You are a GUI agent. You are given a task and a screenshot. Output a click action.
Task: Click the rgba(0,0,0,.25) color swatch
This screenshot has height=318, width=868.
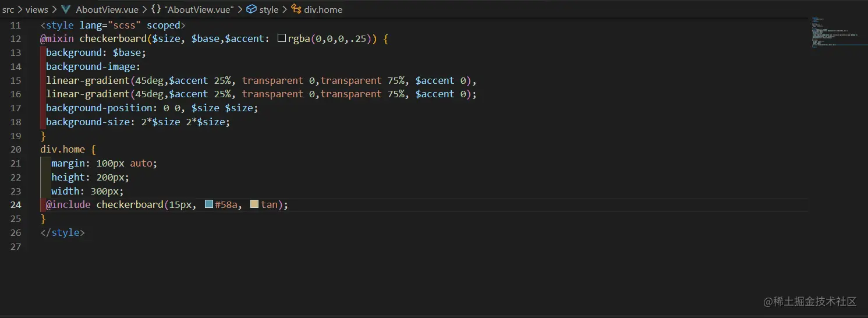click(282, 38)
